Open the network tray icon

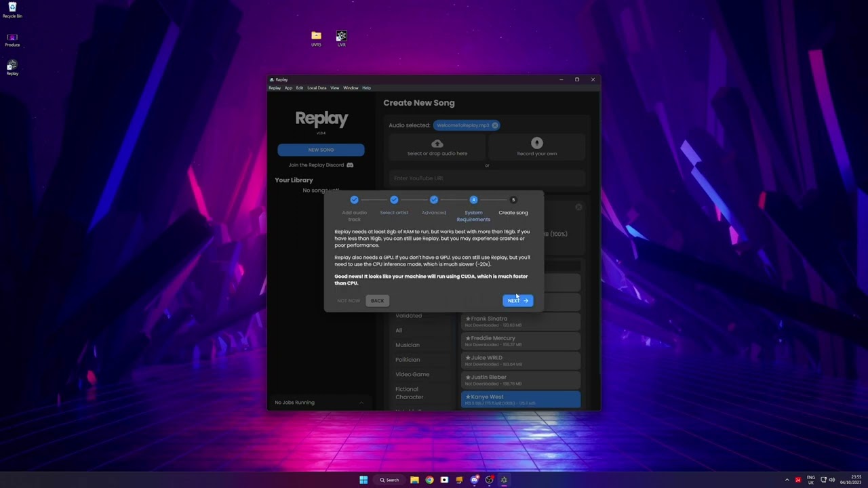(x=823, y=480)
